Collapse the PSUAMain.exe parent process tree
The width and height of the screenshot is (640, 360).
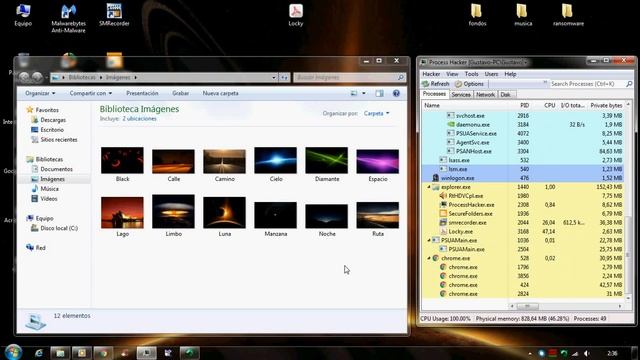click(x=429, y=240)
